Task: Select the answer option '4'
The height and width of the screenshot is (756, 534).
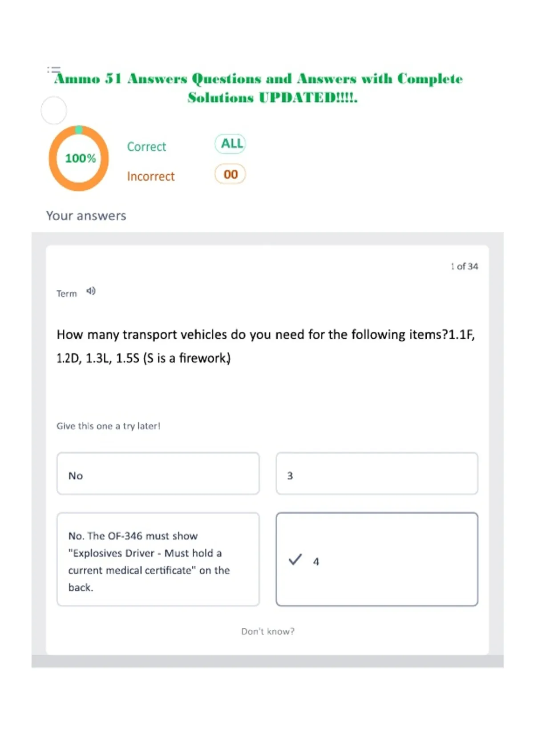Action: click(x=377, y=559)
